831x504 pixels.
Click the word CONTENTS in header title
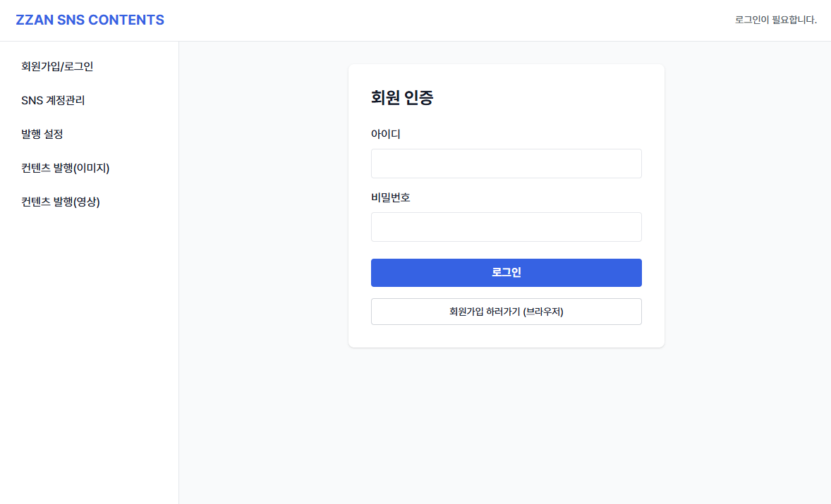tap(126, 20)
